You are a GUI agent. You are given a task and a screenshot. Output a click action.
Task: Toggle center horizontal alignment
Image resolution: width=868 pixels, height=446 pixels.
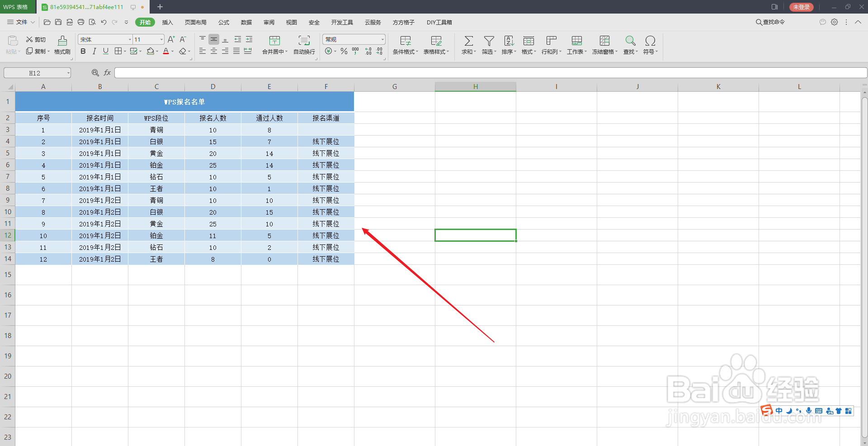coord(214,51)
